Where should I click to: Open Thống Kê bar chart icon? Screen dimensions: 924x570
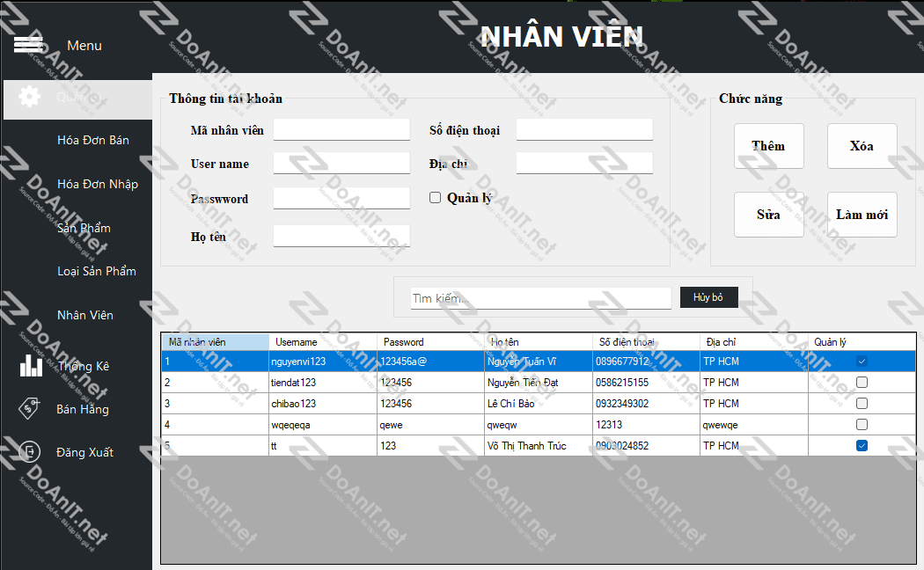[x=31, y=365]
